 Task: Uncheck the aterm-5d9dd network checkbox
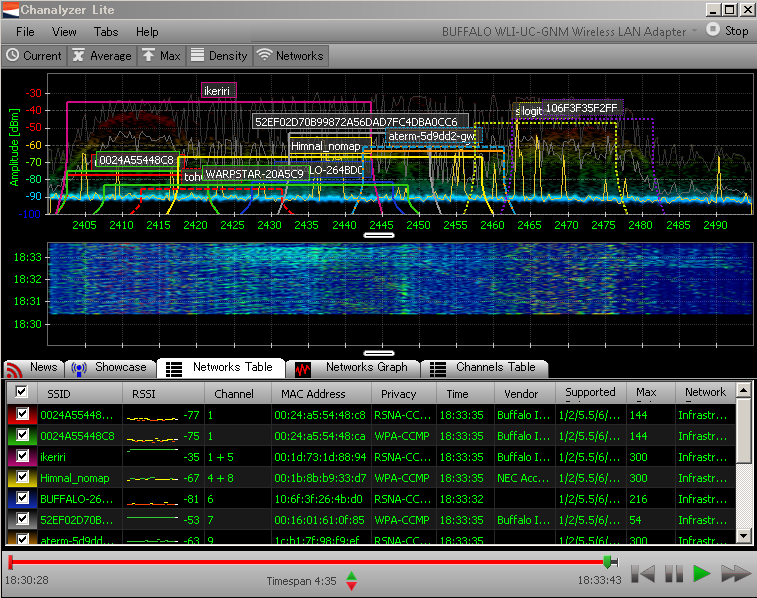click(22, 539)
